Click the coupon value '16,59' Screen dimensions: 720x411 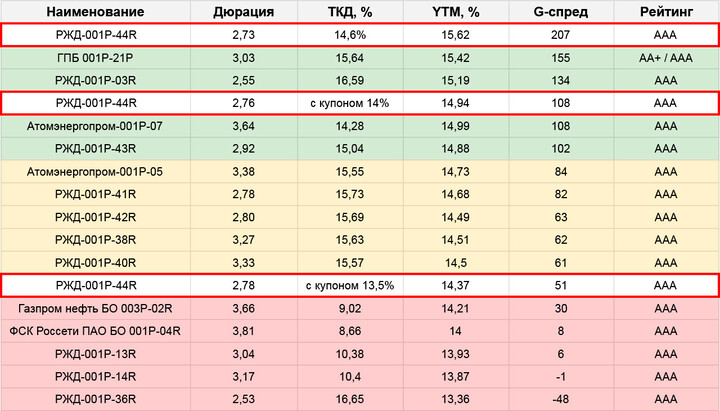coord(350,80)
